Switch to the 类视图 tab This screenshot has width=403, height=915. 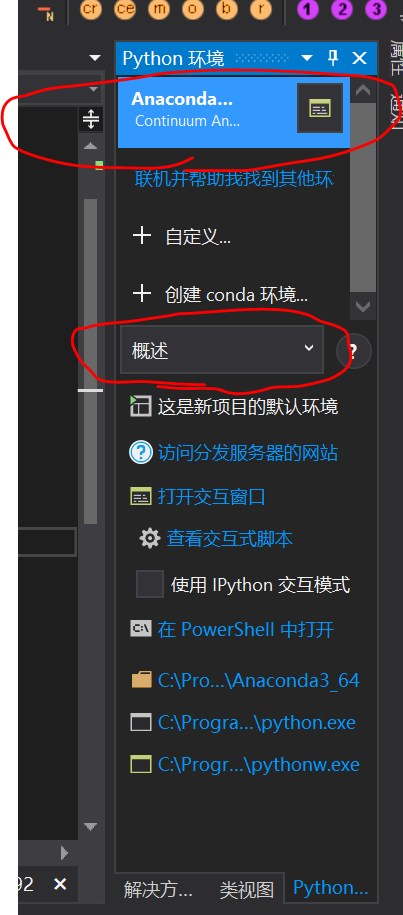[247, 890]
